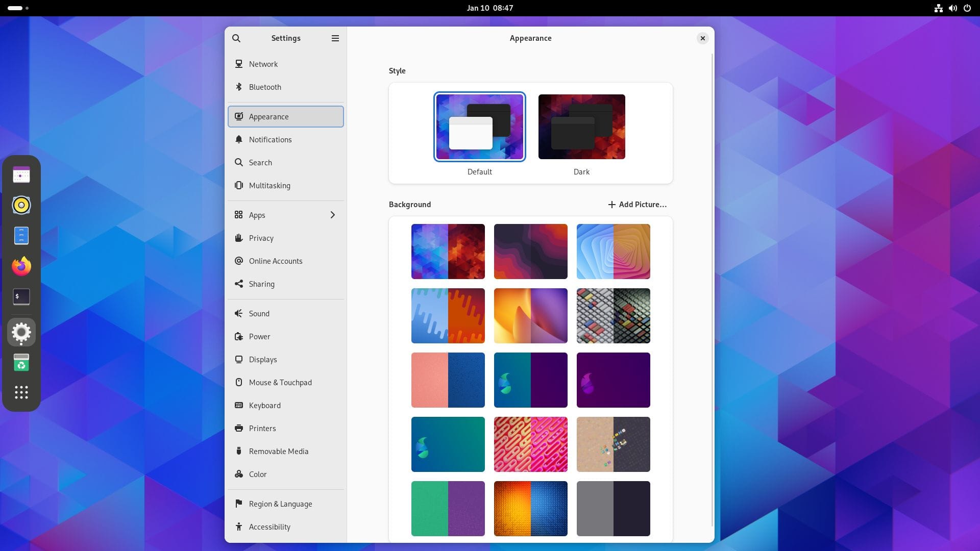Select the Bluetooth settings entry
This screenshot has width=980, height=551.
tap(265, 87)
